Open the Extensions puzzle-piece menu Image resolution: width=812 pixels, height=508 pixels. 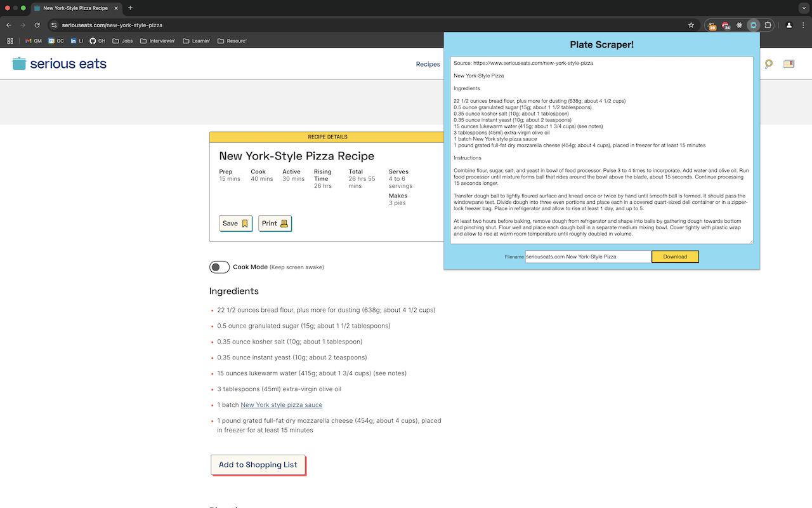coord(768,25)
